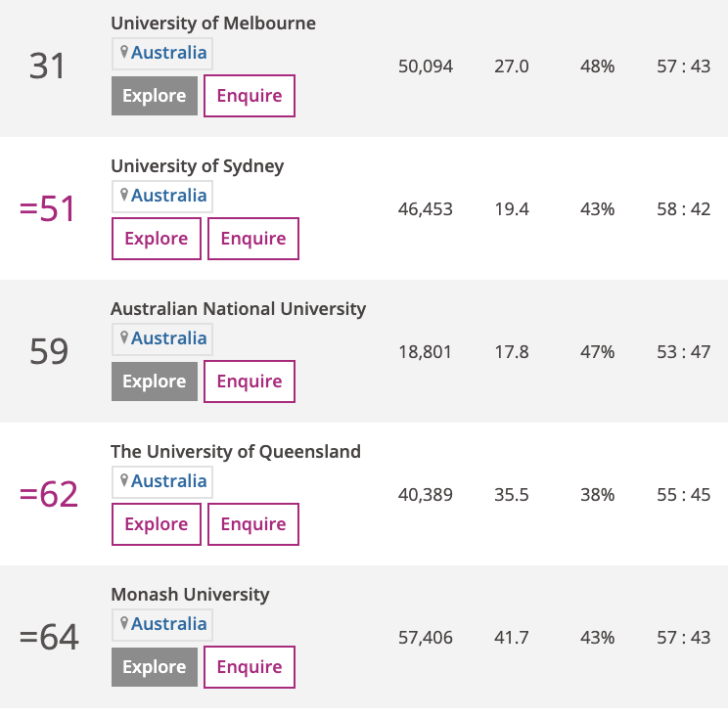Select the Australia link under University of Sydney
Viewport: 728px width, 718px height.
169,196
